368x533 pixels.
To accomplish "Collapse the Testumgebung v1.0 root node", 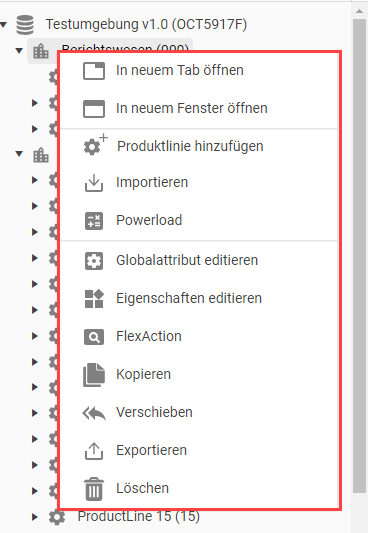I will (3, 25).
